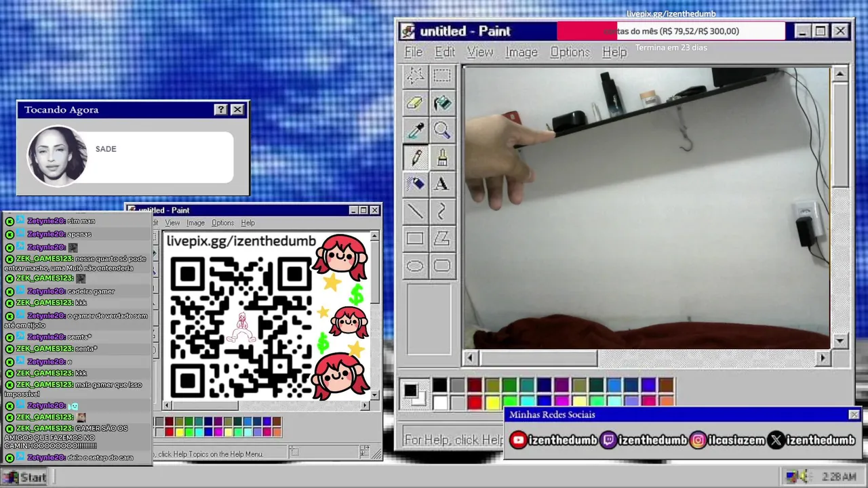Activate the Magnifier tool
The height and width of the screenshot is (488, 868).
[442, 130]
